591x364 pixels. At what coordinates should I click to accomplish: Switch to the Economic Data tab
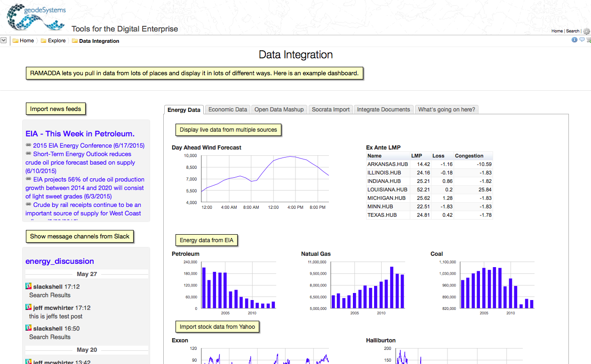228,110
